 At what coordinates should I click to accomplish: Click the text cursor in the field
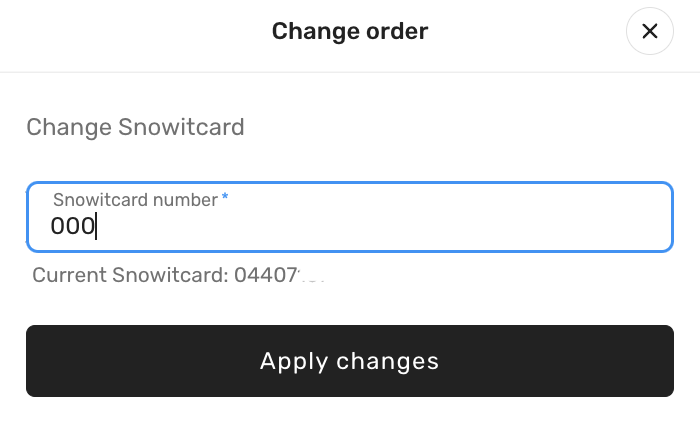[x=96, y=226]
